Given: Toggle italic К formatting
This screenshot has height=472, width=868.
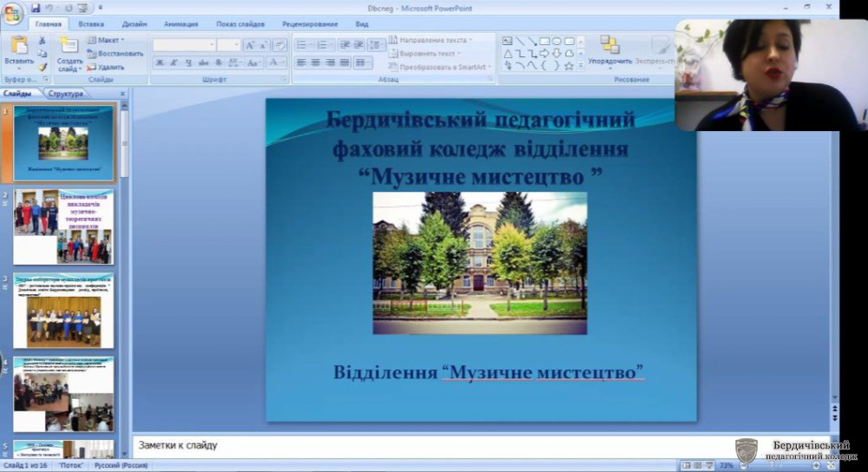Looking at the screenshot, I should [173, 62].
